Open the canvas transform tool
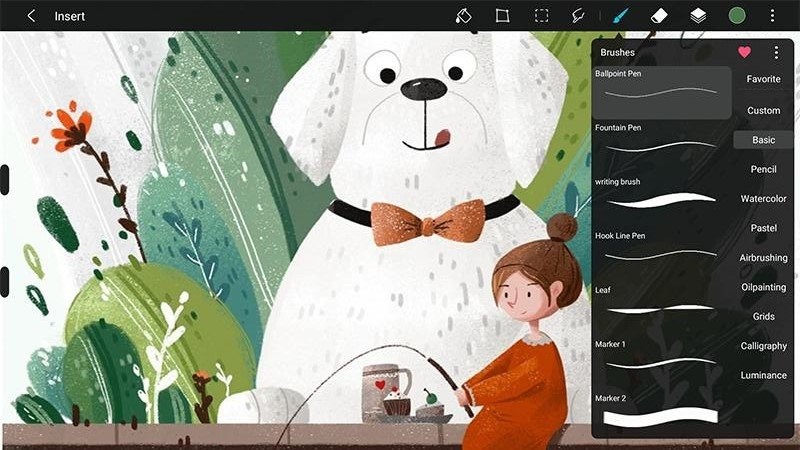The height and width of the screenshot is (450, 800). point(503,16)
